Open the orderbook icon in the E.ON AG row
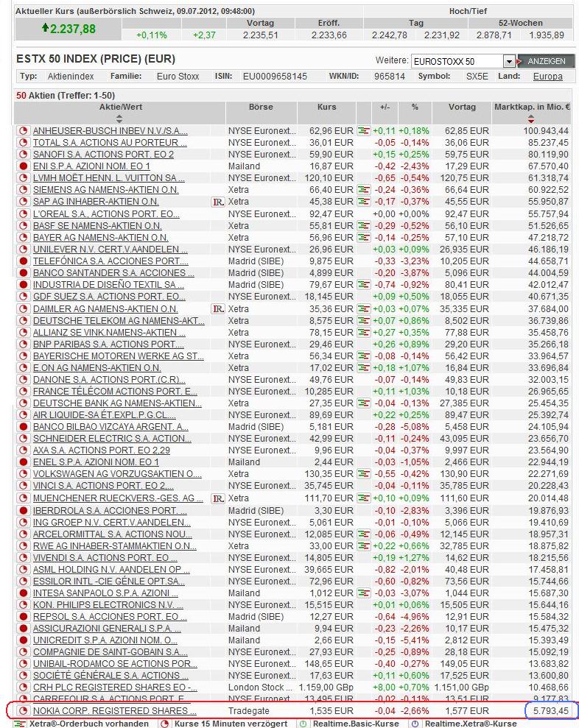 [x=363, y=368]
